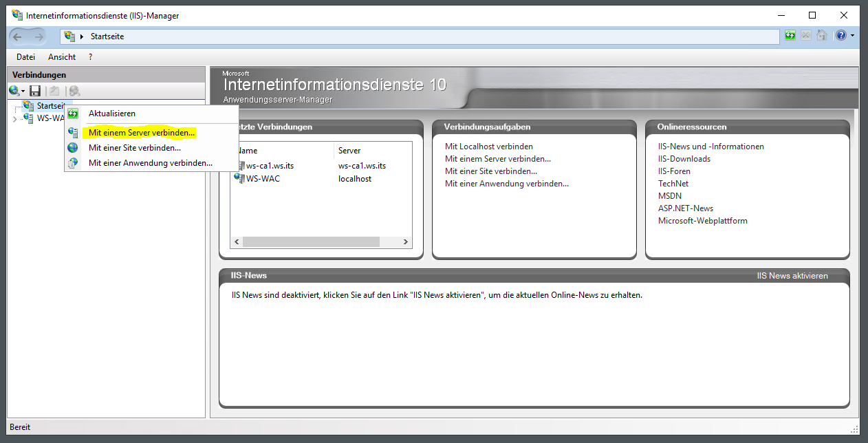Click 'Mit Localhost verbinden' link
This screenshot has width=868, height=443.
pos(489,147)
